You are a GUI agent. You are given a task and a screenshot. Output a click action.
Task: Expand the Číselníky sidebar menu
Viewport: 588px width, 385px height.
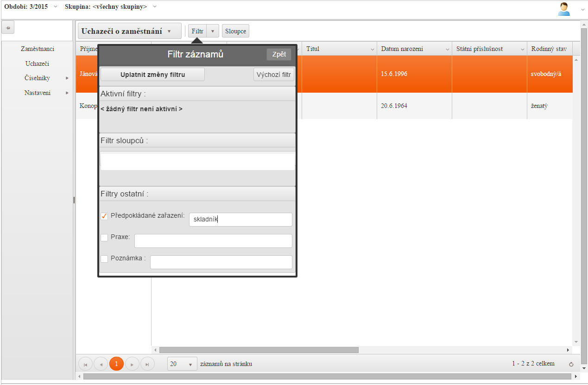[38, 78]
